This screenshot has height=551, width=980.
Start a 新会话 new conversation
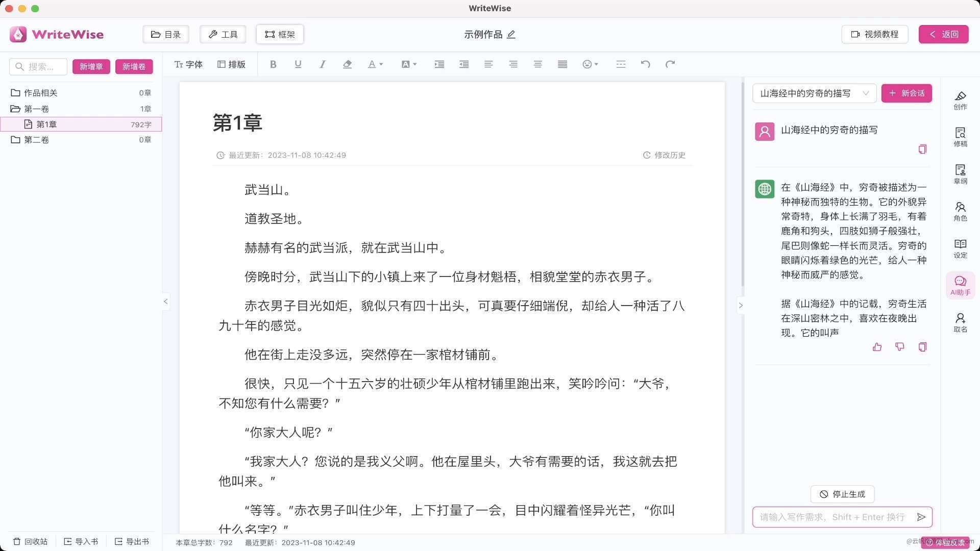click(906, 93)
